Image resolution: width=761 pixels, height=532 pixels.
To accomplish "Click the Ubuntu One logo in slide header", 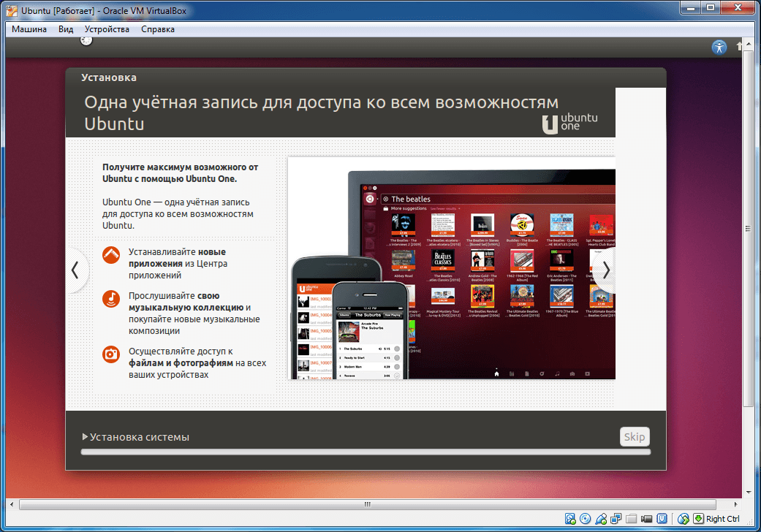I will pyautogui.click(x=569, y=123).
